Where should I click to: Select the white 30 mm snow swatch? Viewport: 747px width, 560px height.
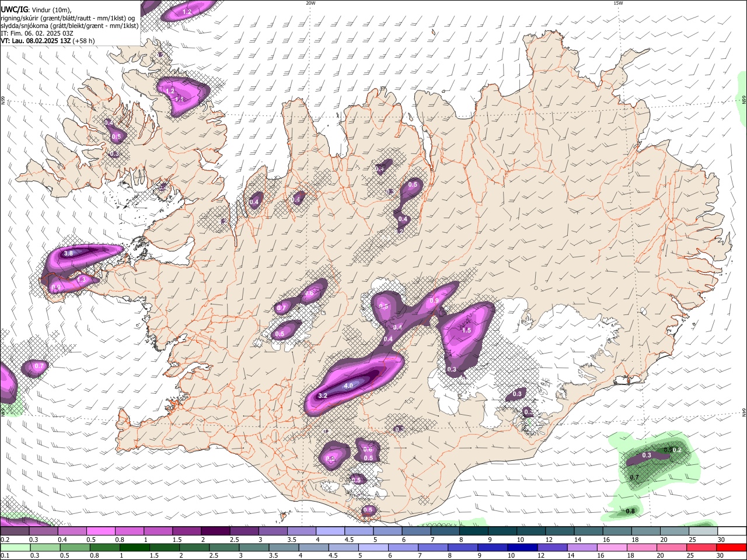(732, 531)
